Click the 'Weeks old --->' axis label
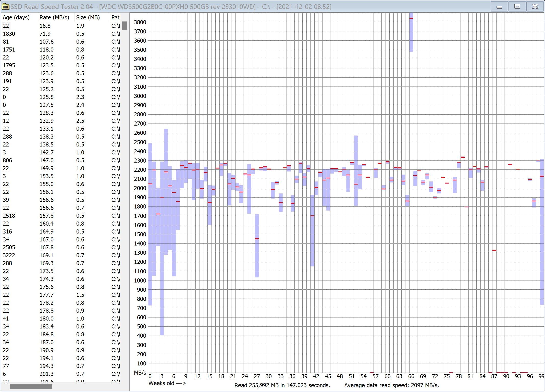Screen dimensions: 545x392 click(x=167, y=383)
